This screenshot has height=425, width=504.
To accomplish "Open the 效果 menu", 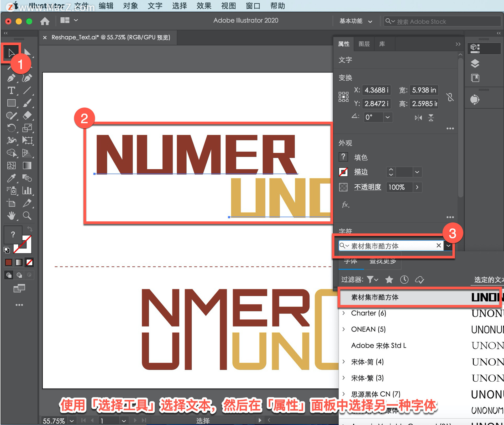I will tap(204, 6).
